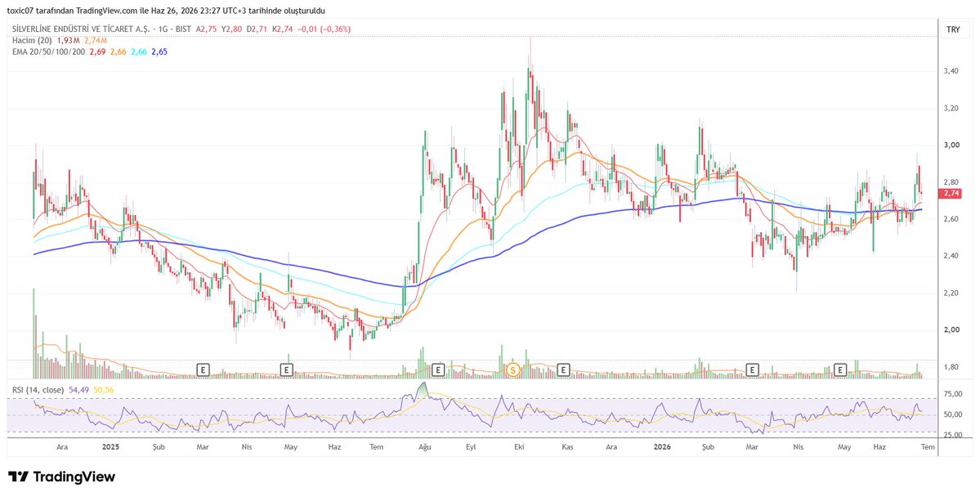Click the 75,00 RSI axis label
The height and width of the screenshot is (497, 980).
click(x=953, y=394)
